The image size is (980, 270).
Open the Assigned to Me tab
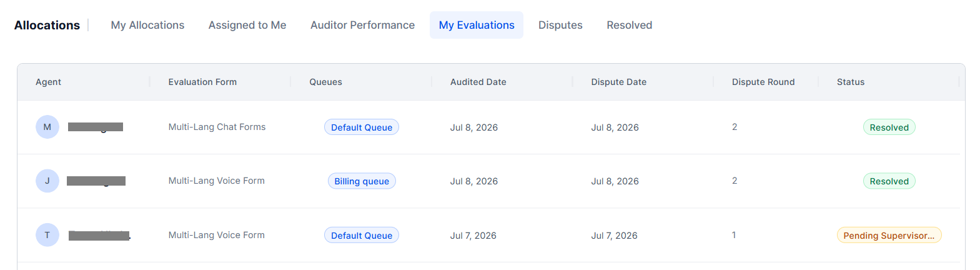click(x=247, y=25)
